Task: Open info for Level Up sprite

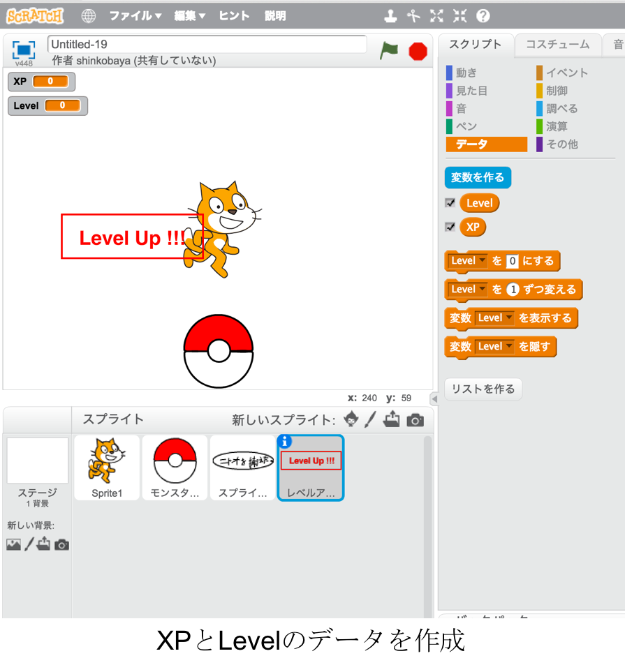Action: tap(284, 441)
